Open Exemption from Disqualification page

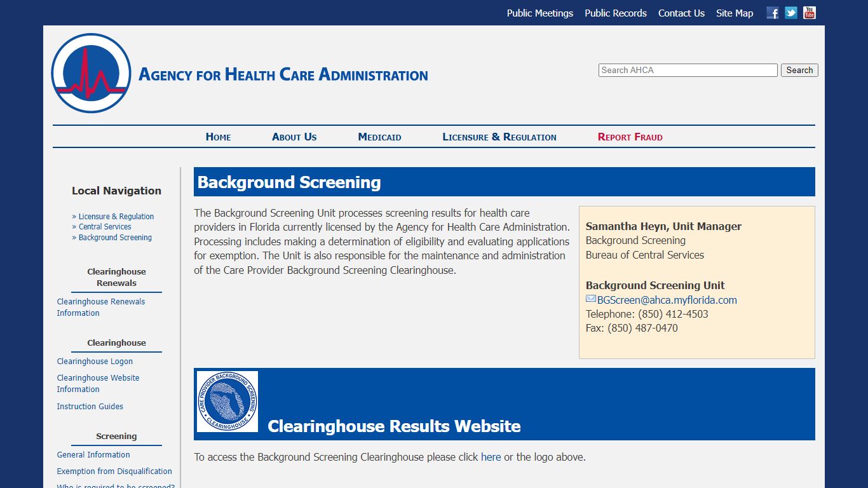point(114,471)
